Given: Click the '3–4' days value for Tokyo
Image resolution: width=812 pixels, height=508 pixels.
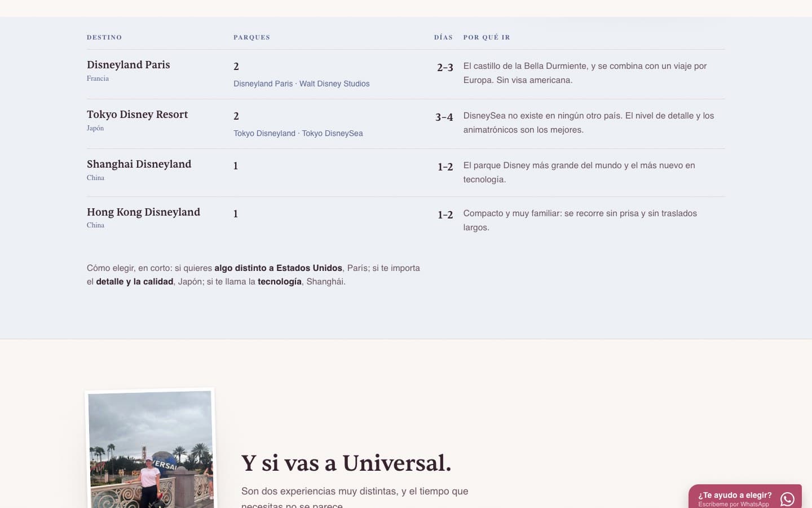Looking at the screenshot, I should 444,117.
